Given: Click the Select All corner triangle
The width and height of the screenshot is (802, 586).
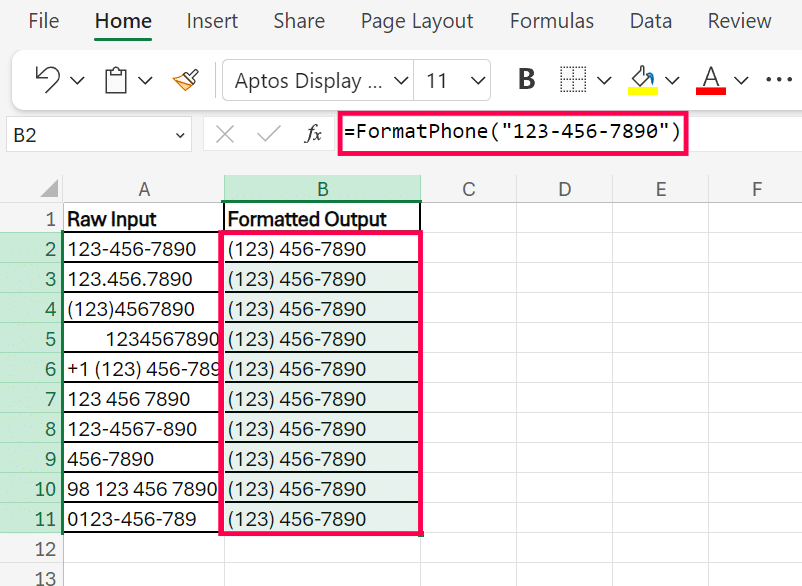Looking at the screenshot, I should (50, 189).
